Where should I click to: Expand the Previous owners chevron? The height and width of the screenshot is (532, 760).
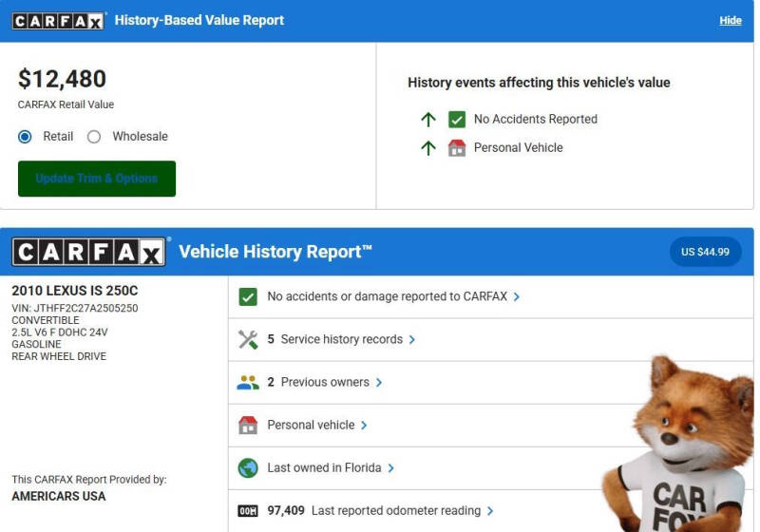(379, 383)
